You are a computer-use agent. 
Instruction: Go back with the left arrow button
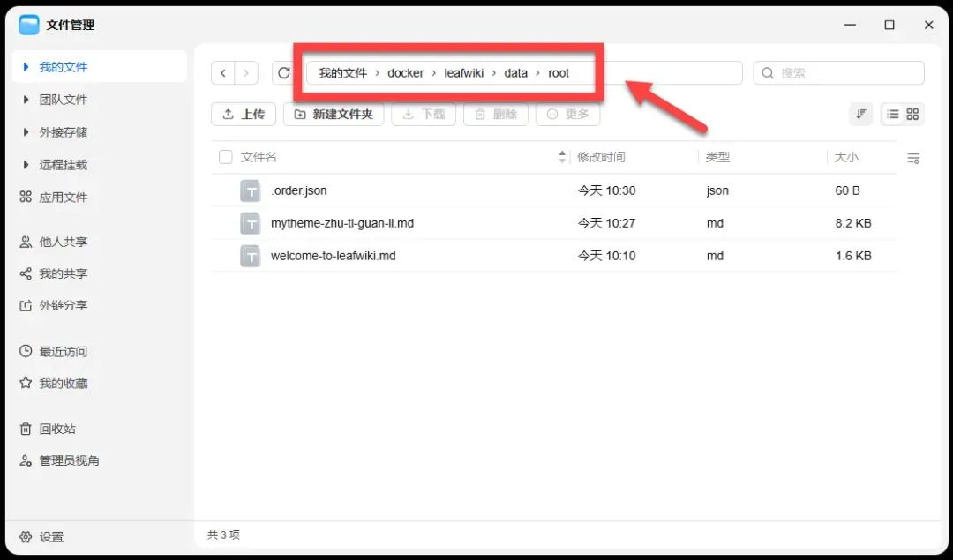[x=223, y=73]
